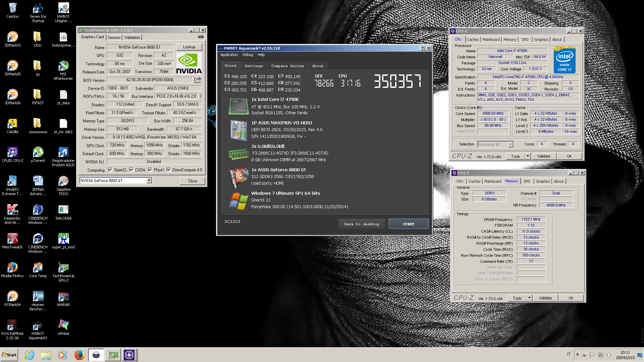
Task: Open µTorrent desktop shortcut
Action: point(38,155)
